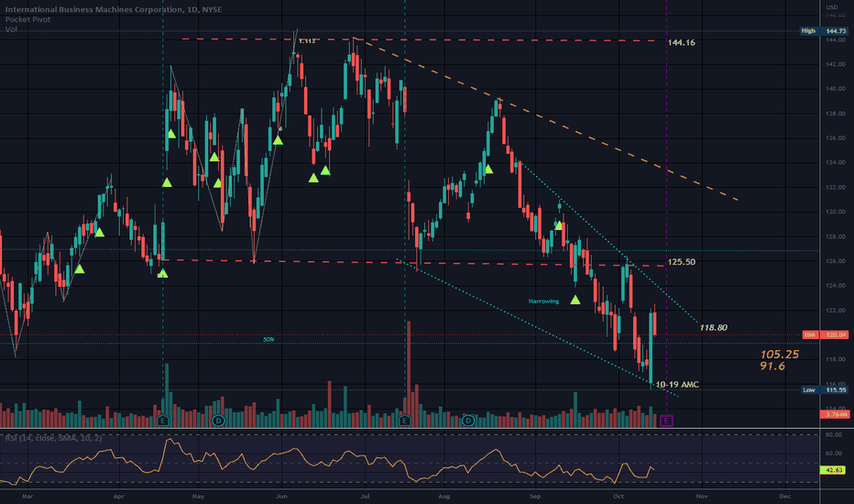This screenshot has width=854, height=504.
Task: Click the Sep label on time axis
Action: pyautogui.click(x=535, y=497)
